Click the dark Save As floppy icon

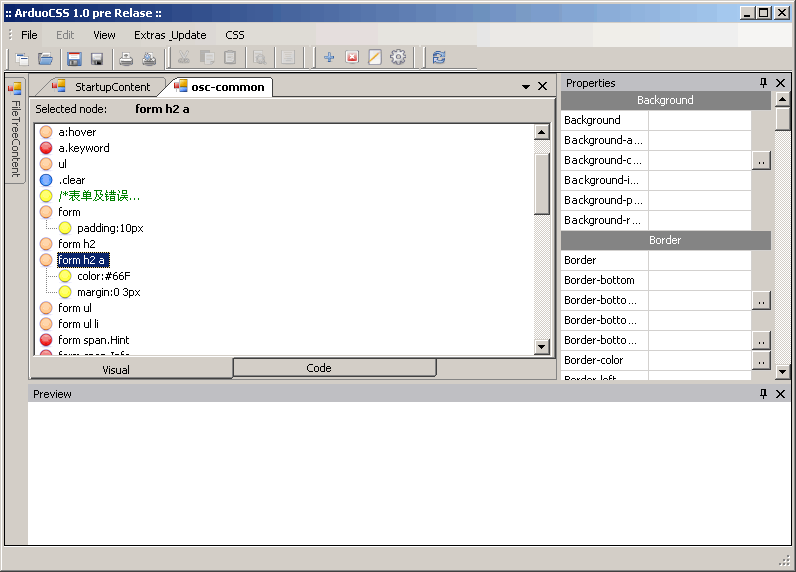click(97, 58)
